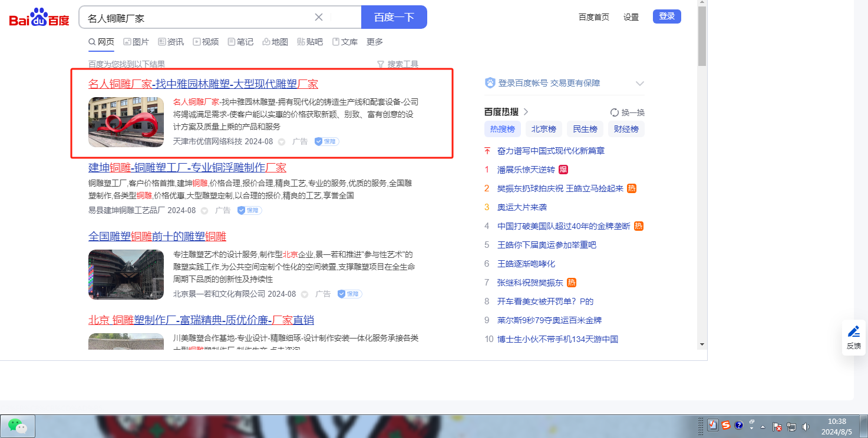
Task: Click the paw shield icon beside 登录百度帐号
Action: coord(490,83)
